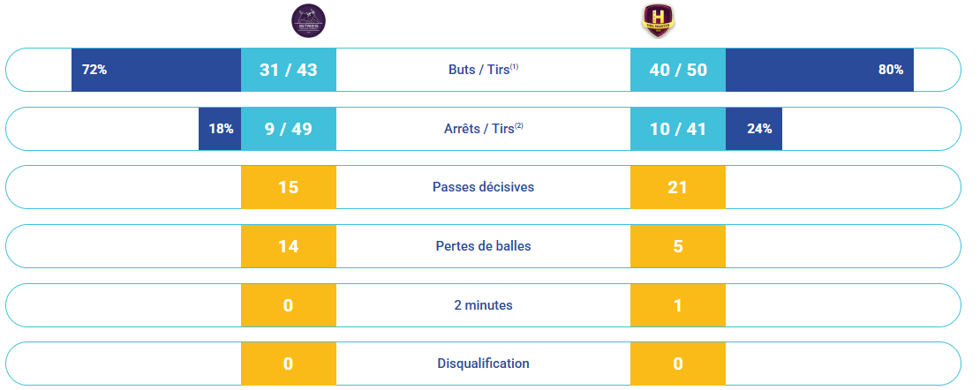Image resolution: width=980 pixels, height=390 pixels.
Task: Click the left team's 14 turnovers box
Action: 289,246
